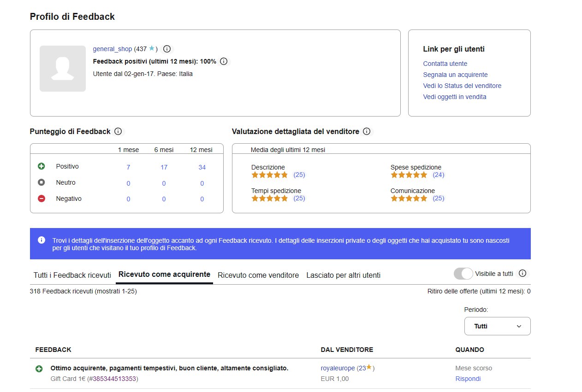The width and height of the screenshot is (582, 392).
Task: Click the grey Neutro feedback icon
Action: pos(42,182)
